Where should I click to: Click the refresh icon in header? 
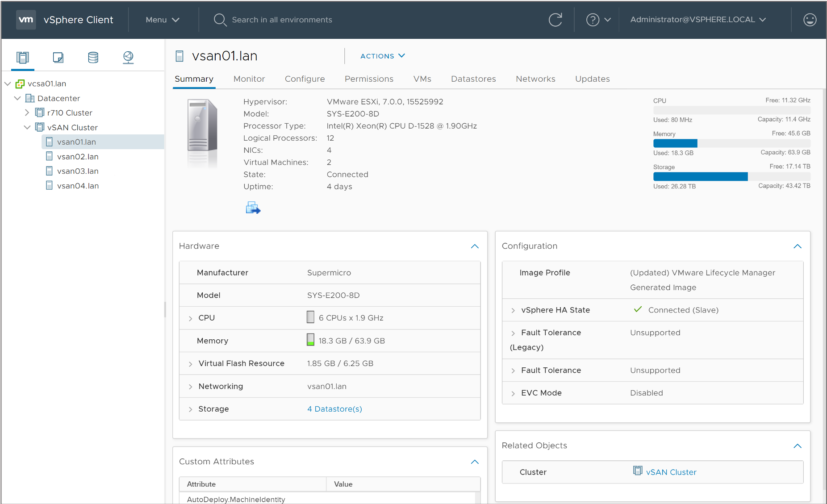pyautogui.click(x=555, y=20)
